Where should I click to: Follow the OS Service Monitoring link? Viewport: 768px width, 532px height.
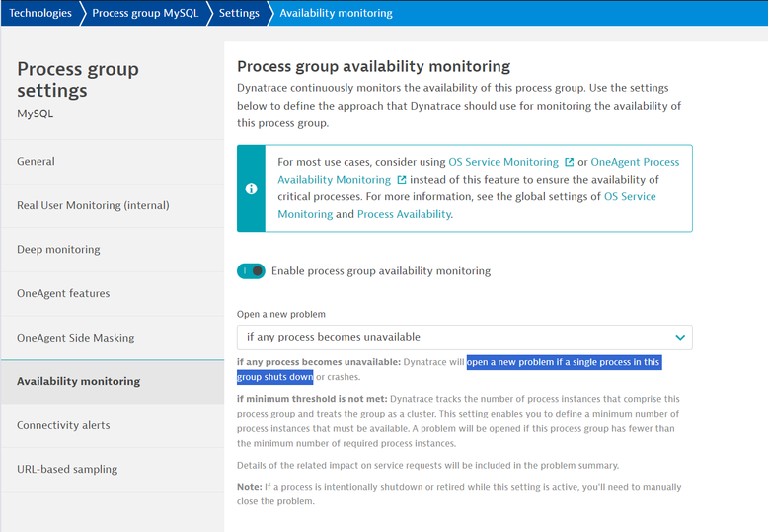[x=503, y=162]
